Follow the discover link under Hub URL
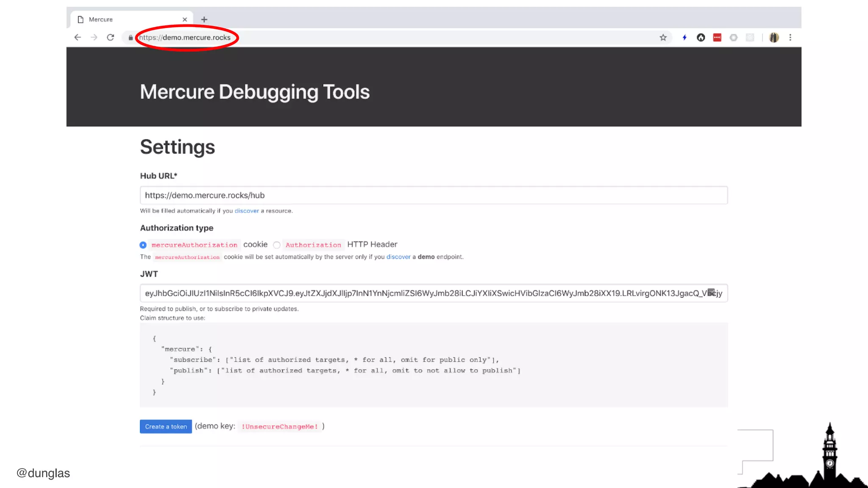 point(247,211)
